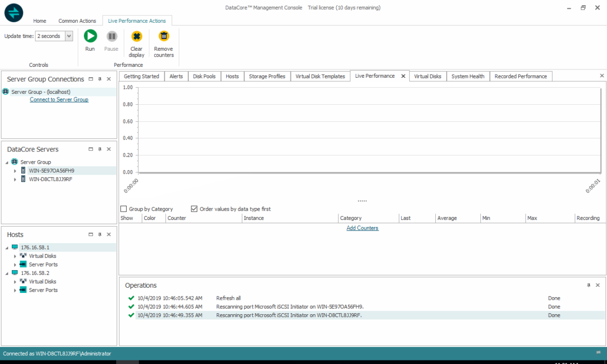This screenshot has height=364, width=607.
Task: Expand the WIN-5E97OA56FH9 server node
Action: coord(15,171)
